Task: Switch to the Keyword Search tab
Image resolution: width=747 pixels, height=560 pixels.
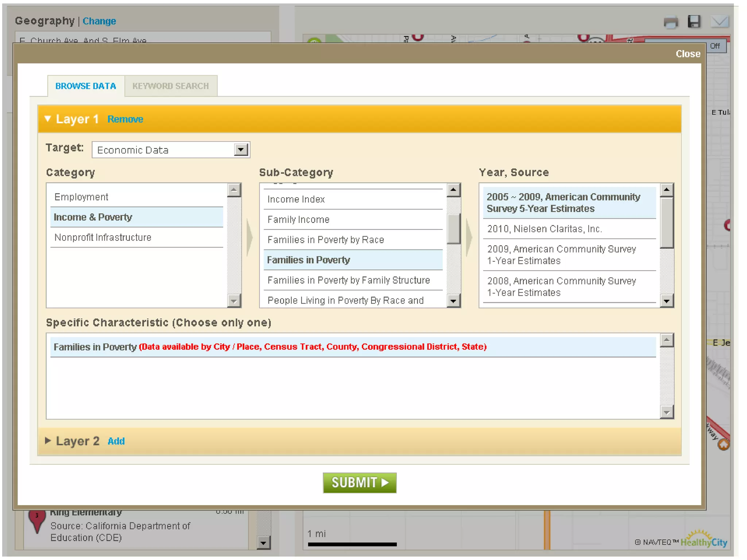Action: tap(170, 86)
